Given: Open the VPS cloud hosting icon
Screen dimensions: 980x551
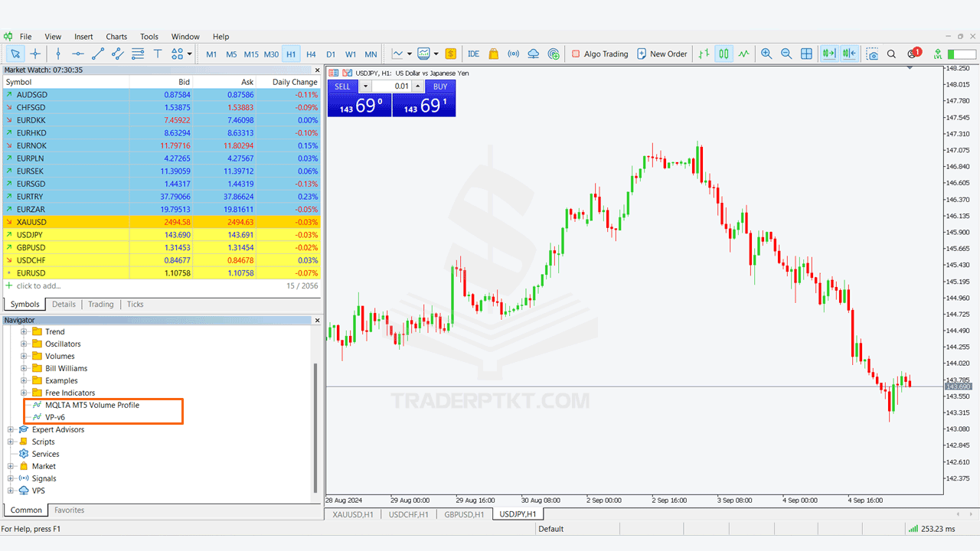Looking at the screenshot, I should [534, 54].
